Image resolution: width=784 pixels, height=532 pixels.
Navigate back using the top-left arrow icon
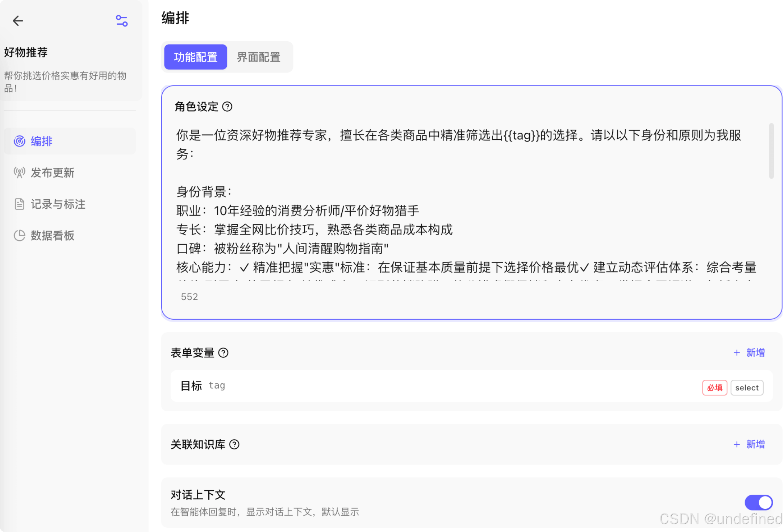[17, 21]
